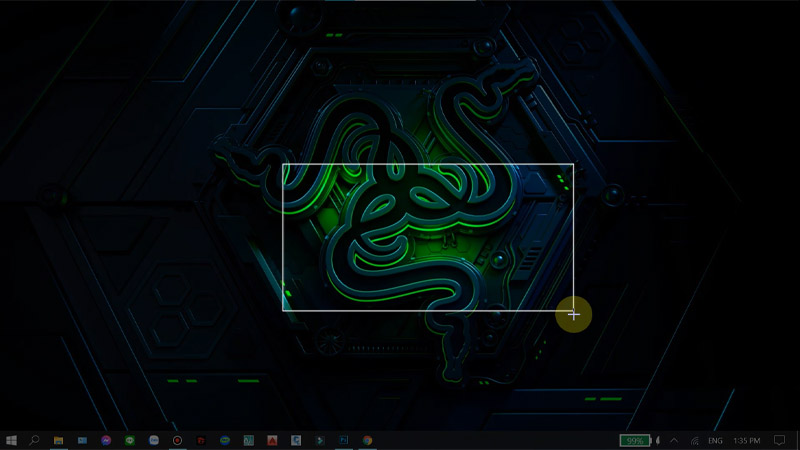Expand the hidden system tray icons chevron

(x=674, y=440)
